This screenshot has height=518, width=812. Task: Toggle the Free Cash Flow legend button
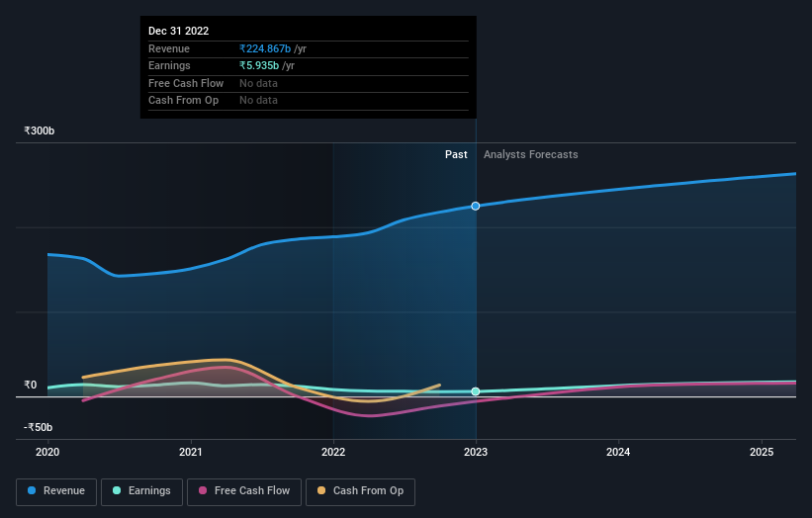click(x=244, y=491)
